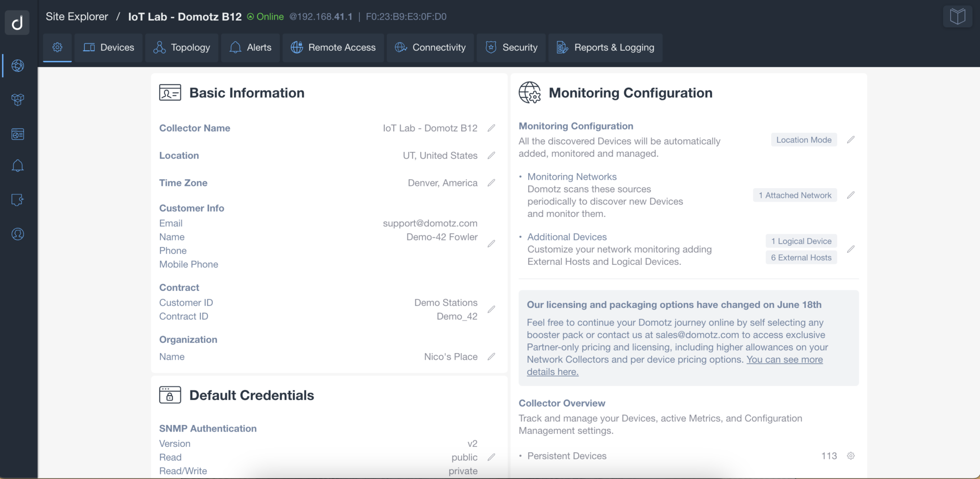Open the Alerts bell icon in the sidebar
Viewport: 980px width, 479px height.
[x=17, y=165]
